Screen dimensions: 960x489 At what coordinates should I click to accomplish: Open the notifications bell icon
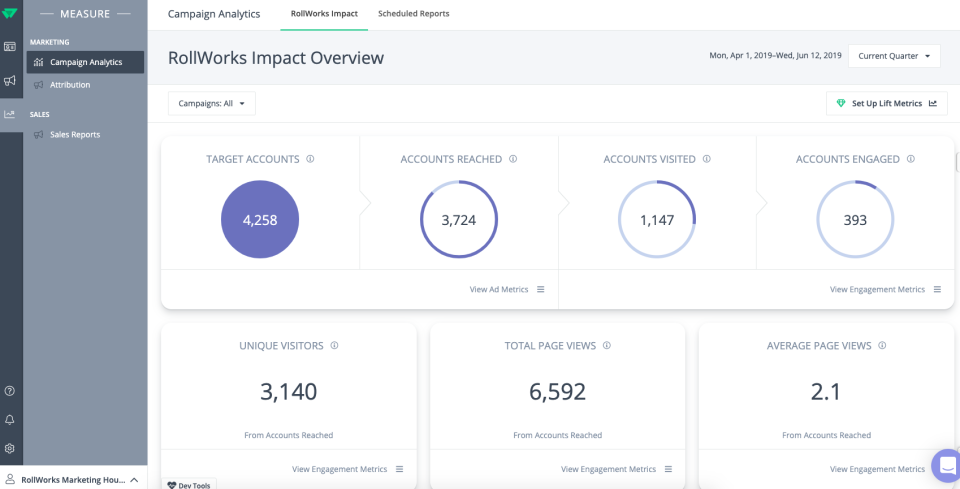point(10,420)
